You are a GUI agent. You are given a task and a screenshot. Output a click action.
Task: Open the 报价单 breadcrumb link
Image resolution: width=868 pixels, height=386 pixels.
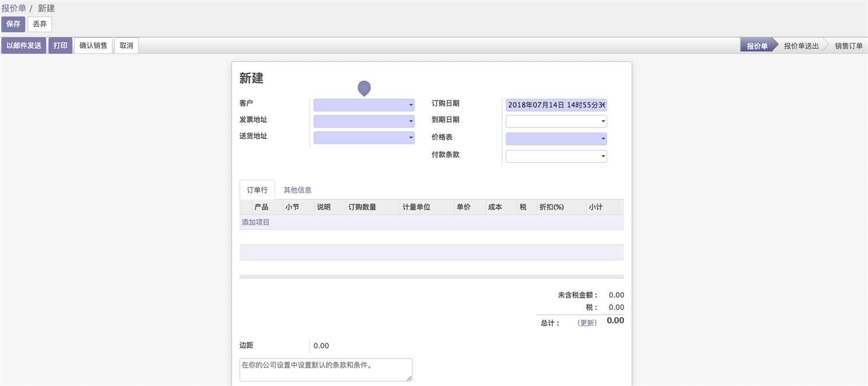click(x=14, y=8)
